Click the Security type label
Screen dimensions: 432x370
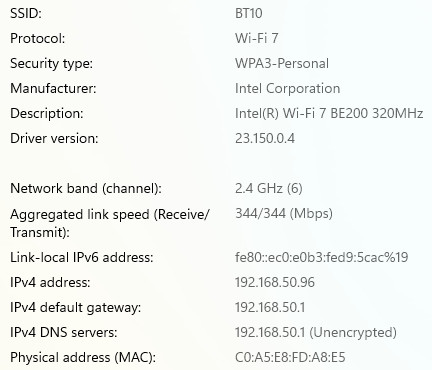coord(51,63)
